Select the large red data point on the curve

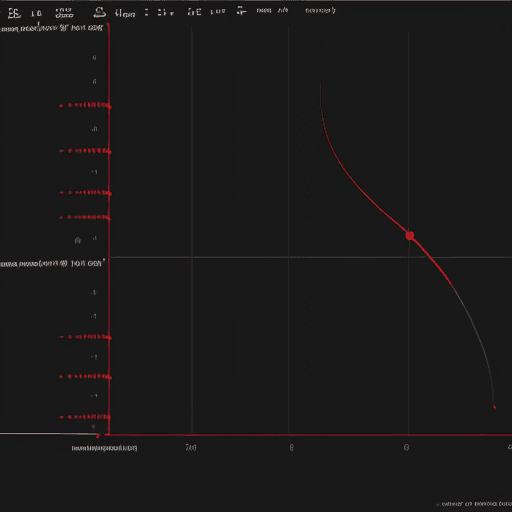[x=410, y=236]
